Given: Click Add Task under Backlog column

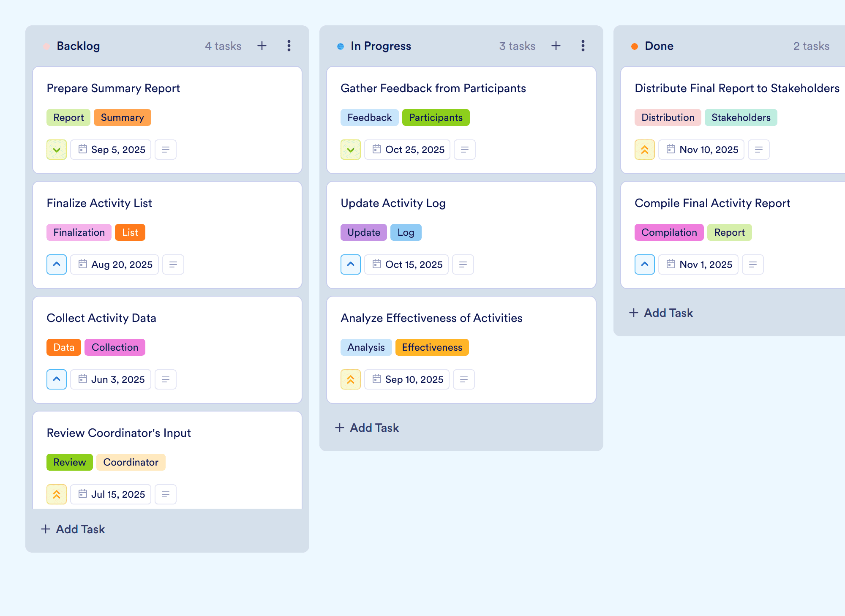Looking at the screenshot, I should coord(73,529).
